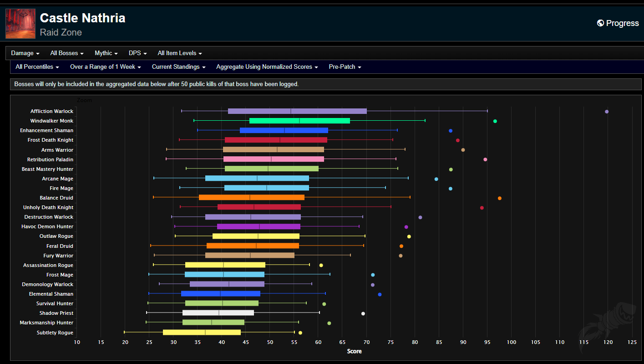This screenshot has height=364, width=644.
Task: Select the Elemental Shaman row label
Action: click(51, 294)
